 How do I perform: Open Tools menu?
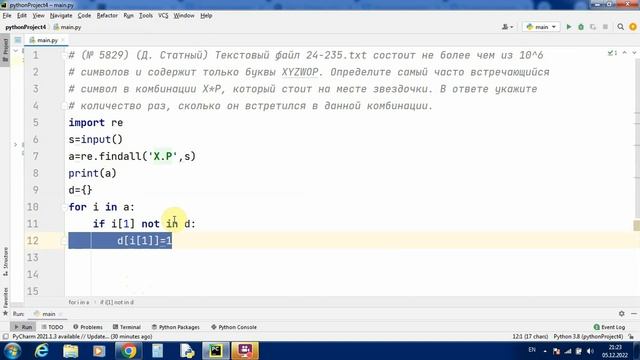(146, 16)
